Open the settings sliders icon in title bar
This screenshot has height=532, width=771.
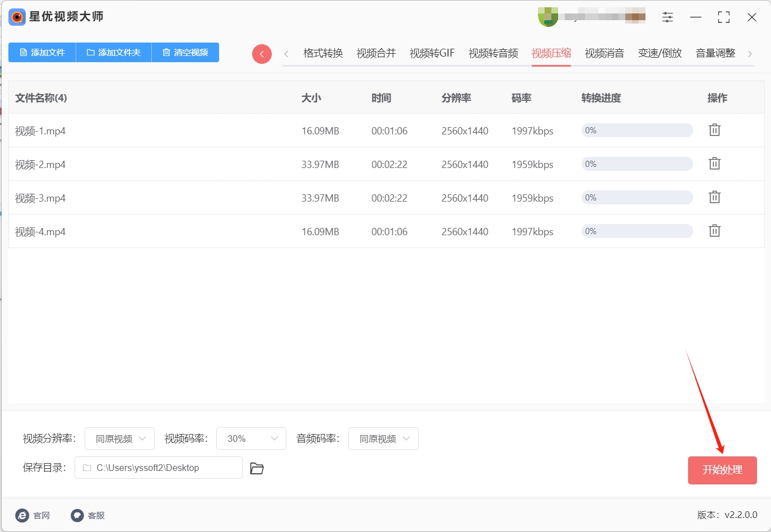pyautogui.click(x=667, y=17)
